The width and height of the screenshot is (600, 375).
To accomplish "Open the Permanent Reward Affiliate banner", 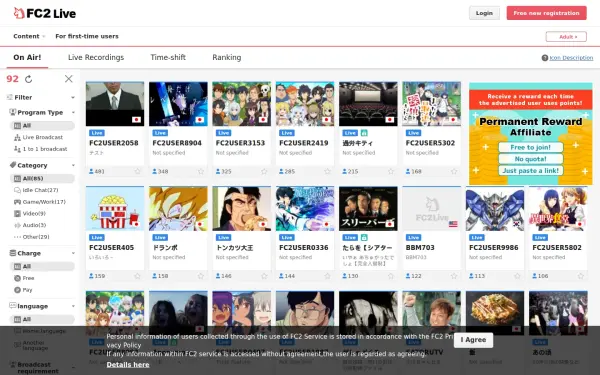I will 530,133.
